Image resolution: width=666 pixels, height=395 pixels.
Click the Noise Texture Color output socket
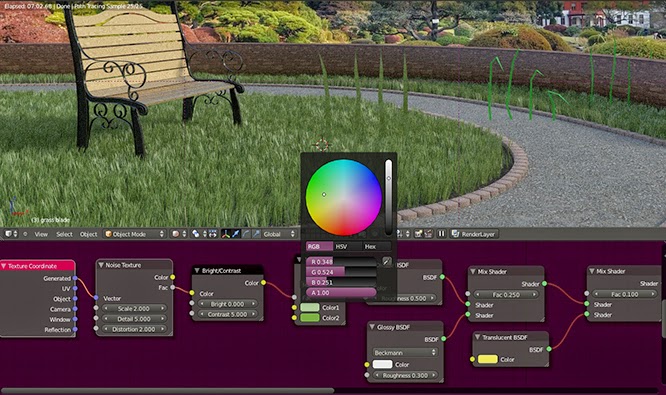click(x=172, y=277)
